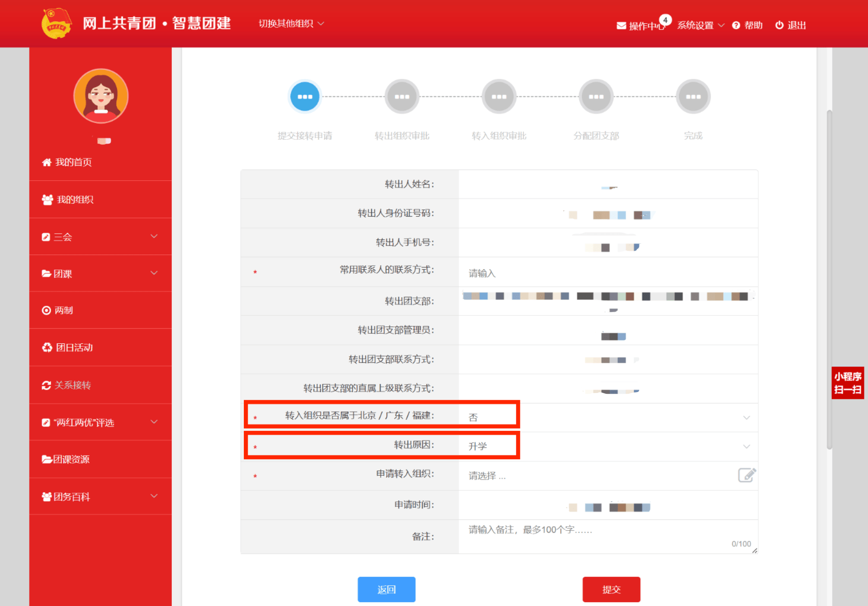Click the Youth League emblem logo
Screen dimensions: 868x606
pyautogui.click(x=56, y=24)
